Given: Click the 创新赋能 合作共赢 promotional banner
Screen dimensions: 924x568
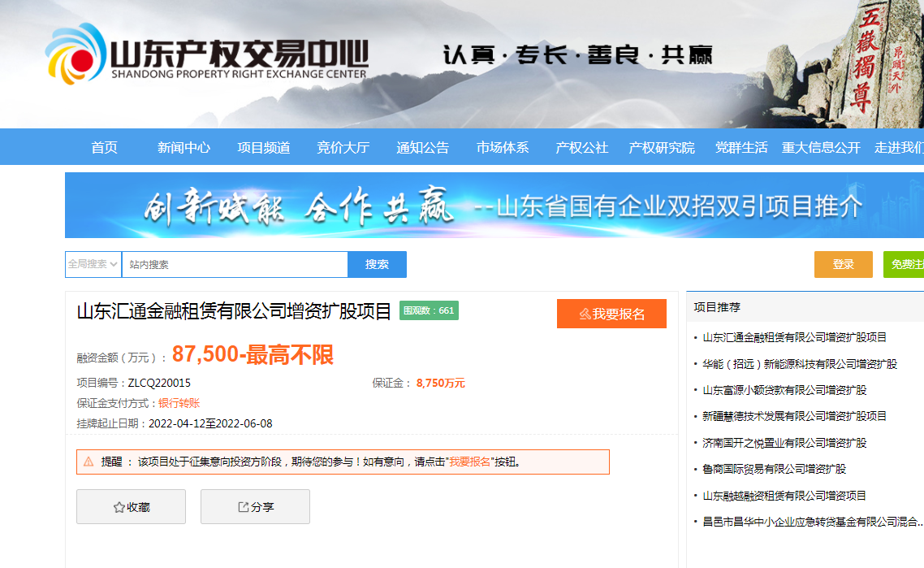Looking at the screenshot, I should 494,206.
